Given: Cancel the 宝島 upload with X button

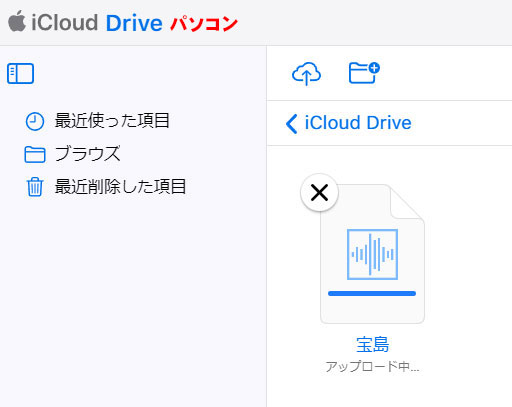Looking at the screenshot, I should tap(319, 193).
